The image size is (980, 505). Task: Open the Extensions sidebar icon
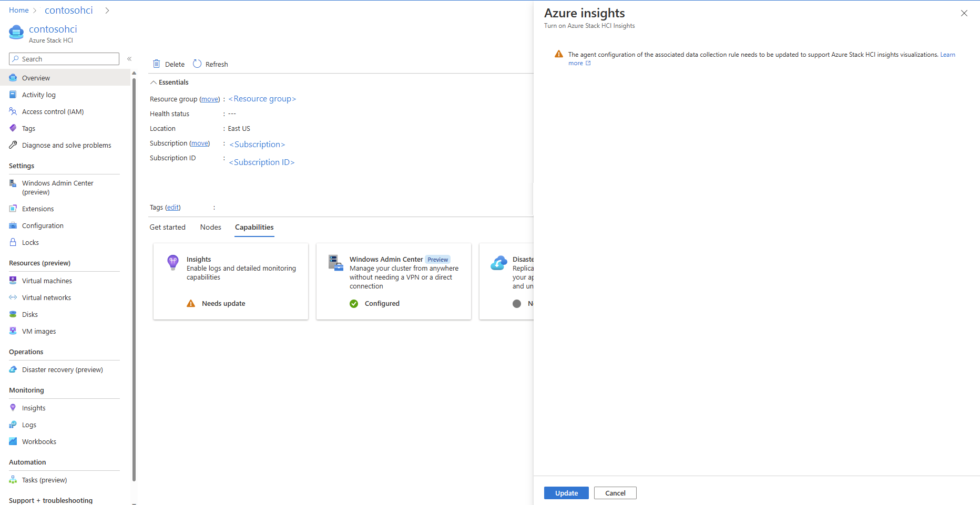pos(13,209)
